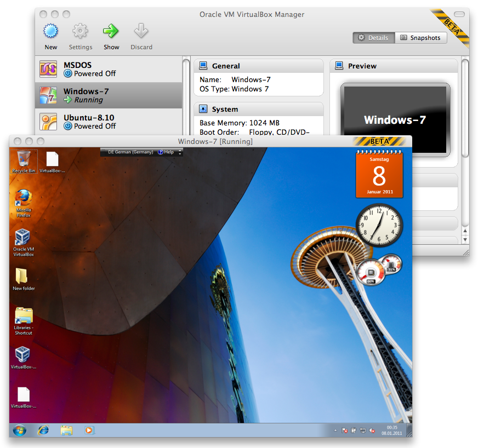This screenshot has width=478, height=448.
Task: Open Windows Explorer from the taskbar
Action: pos(66,430)
